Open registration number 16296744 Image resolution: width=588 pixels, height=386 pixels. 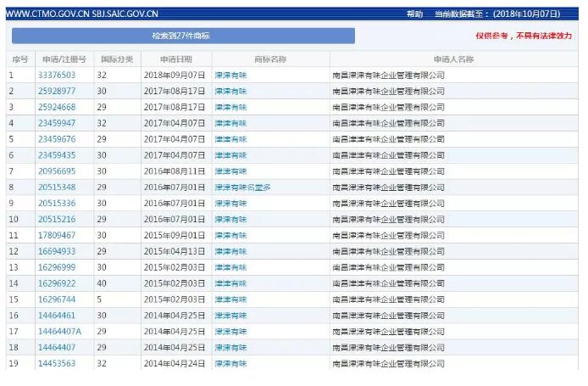[x=57, y=299]
